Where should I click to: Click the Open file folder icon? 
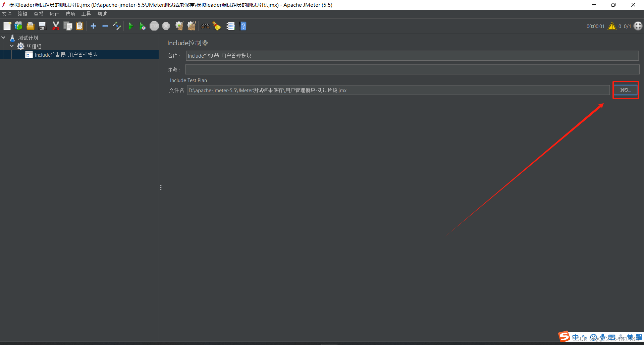pyautogui.click(x=31, y=26)
